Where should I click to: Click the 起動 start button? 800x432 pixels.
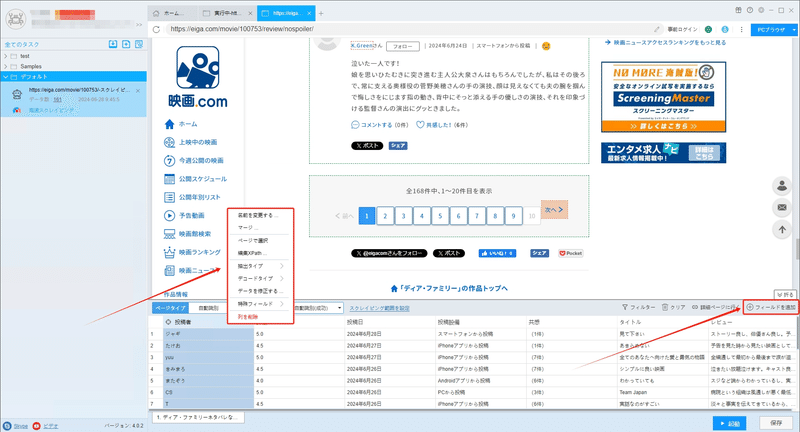point(730,423)
